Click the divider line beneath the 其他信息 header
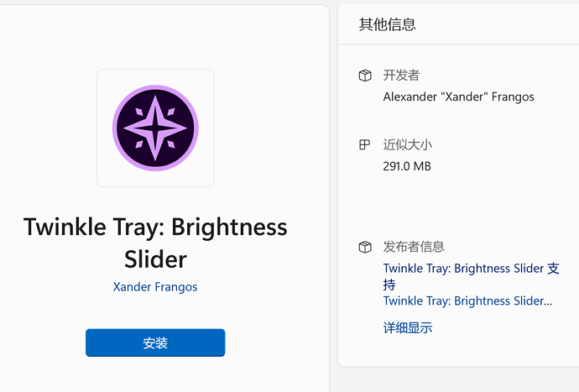Viewport: 579px width, 392px height. [458, 44]
